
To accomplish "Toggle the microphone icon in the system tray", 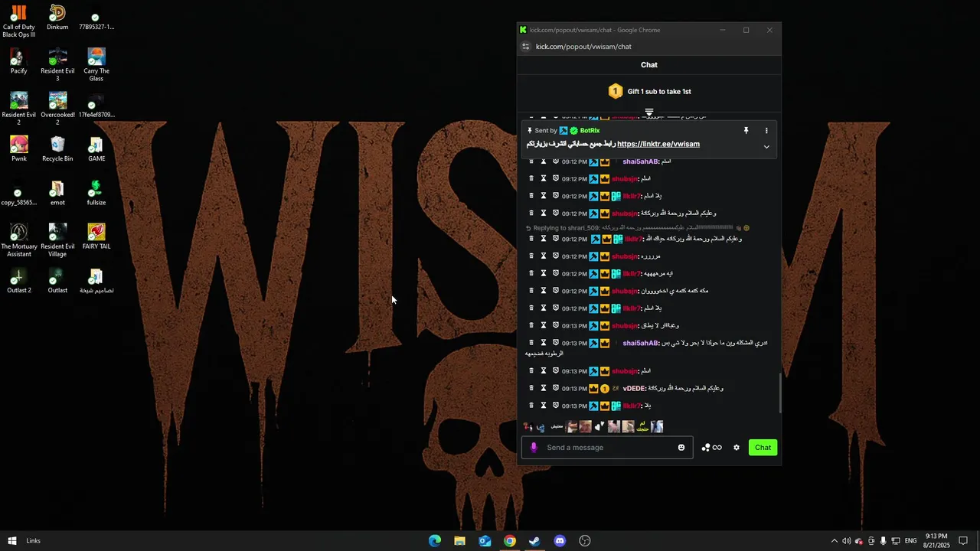I will pyautogui.click(x=883, y=541).
